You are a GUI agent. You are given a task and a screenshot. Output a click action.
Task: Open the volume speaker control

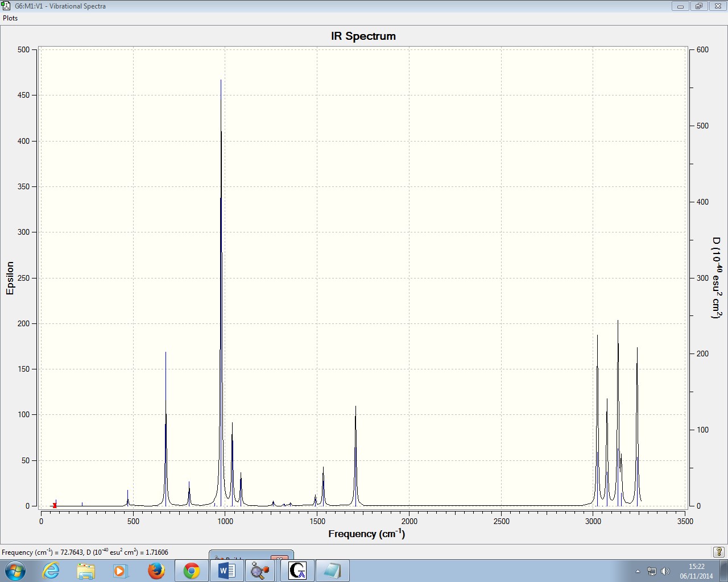pos(665,571)
